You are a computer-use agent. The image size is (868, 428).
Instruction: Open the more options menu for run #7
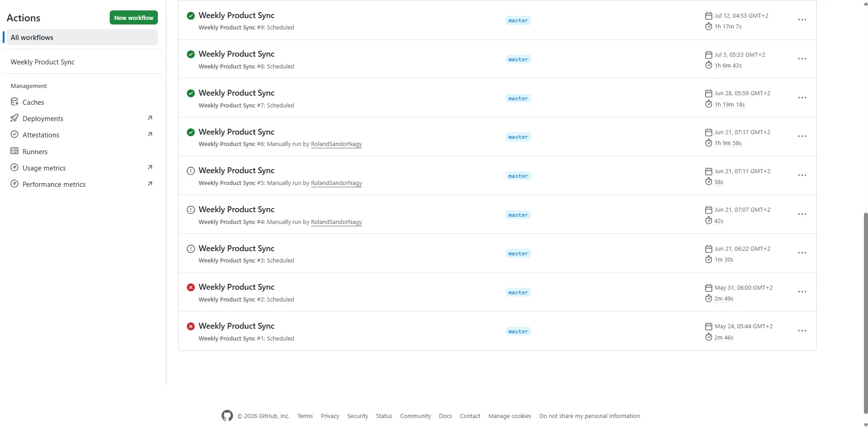point(802,98)
